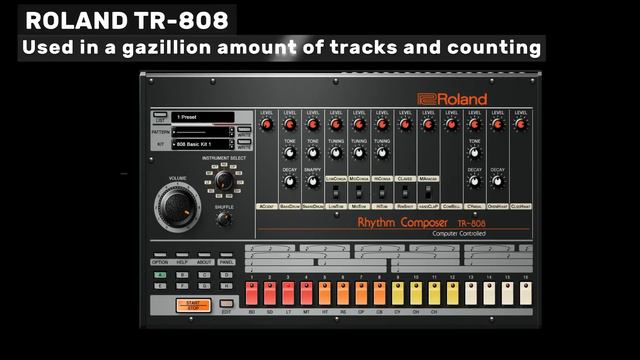Click the Bass Drum Tone knob
Screen dimensions: 640x360
[290, 153]
